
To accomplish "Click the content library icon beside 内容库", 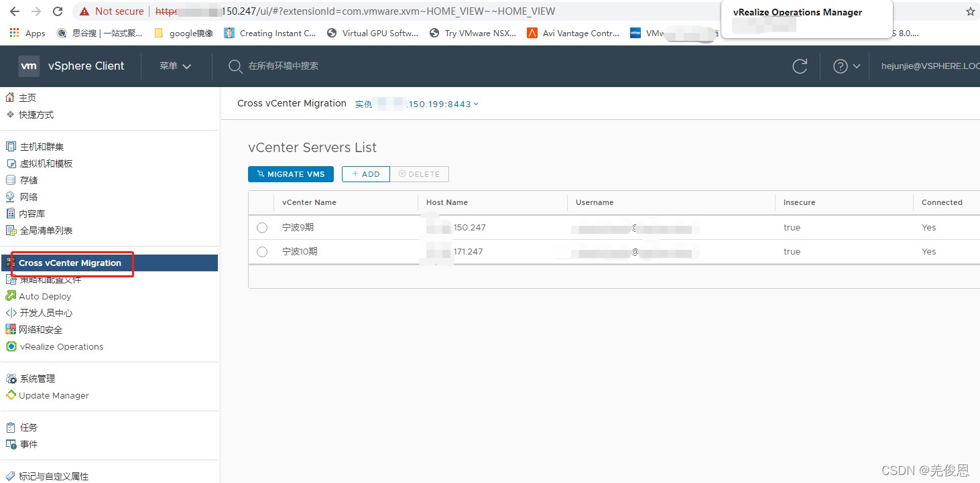I will tap(11, 214).
